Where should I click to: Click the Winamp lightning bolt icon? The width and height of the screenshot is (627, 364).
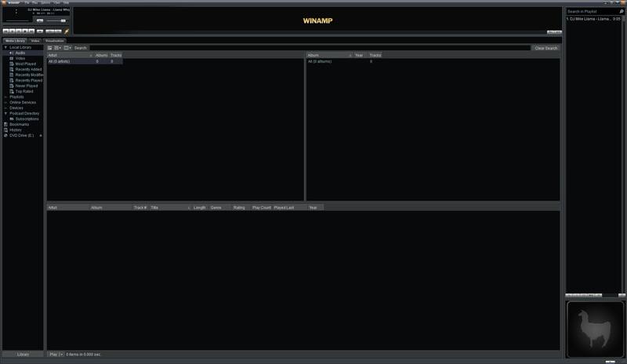coord(67,31)
